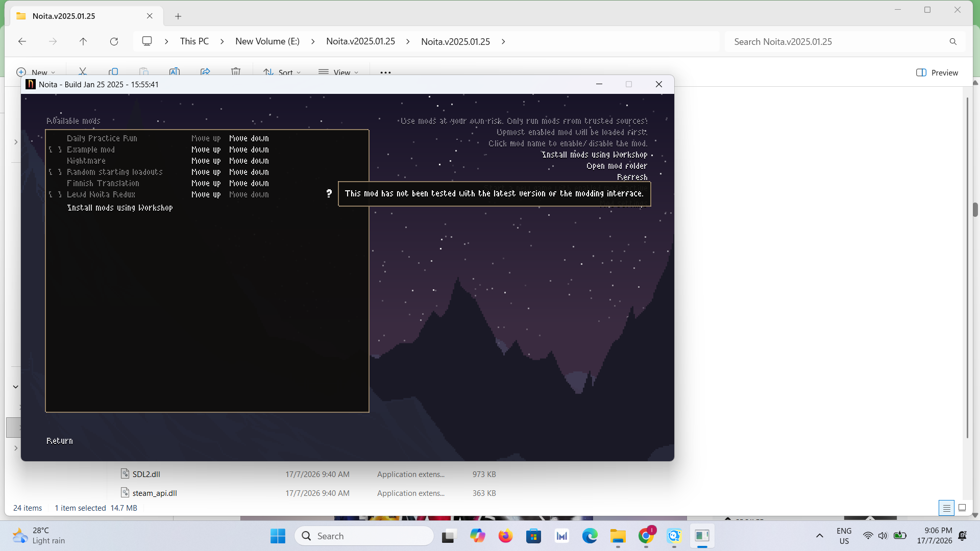Click the Cut icon in Explorer toolbar

coord(83,72)
